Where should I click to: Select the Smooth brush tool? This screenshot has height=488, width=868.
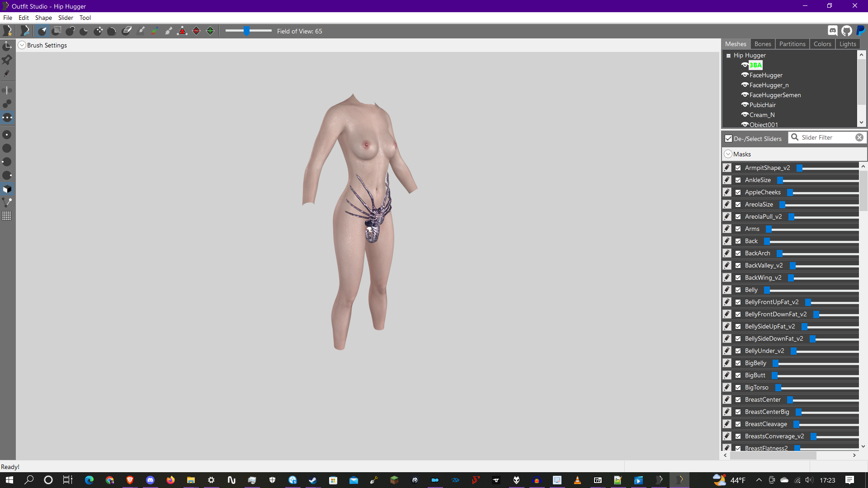click(x=112, y=31)
